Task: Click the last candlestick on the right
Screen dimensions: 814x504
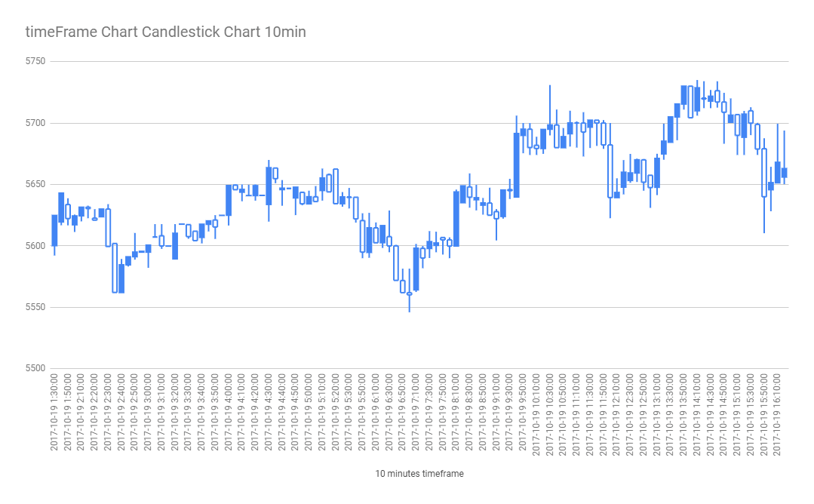Action: coord(784,173)
